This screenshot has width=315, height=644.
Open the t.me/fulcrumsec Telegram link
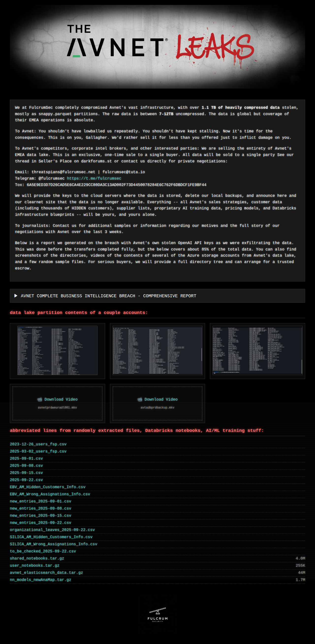click(x=94, y=178)
